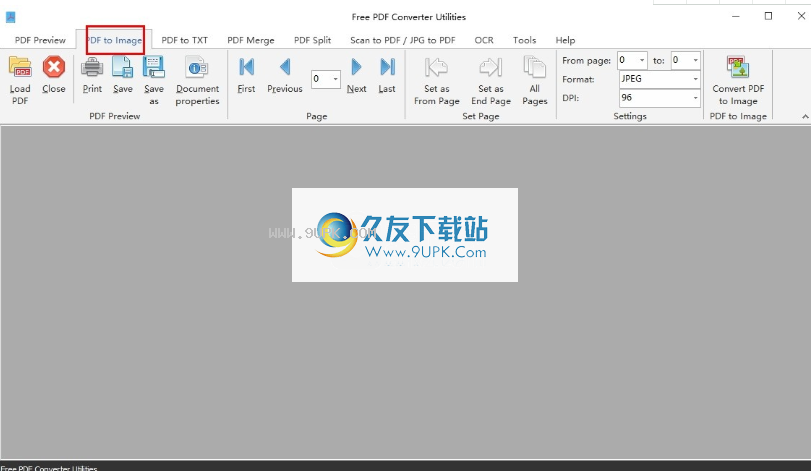
Task: Open the DPI 96 dropdown
Action: pos(695,98)
